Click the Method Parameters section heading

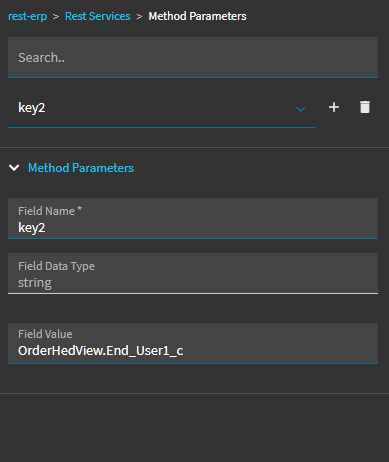81,168
